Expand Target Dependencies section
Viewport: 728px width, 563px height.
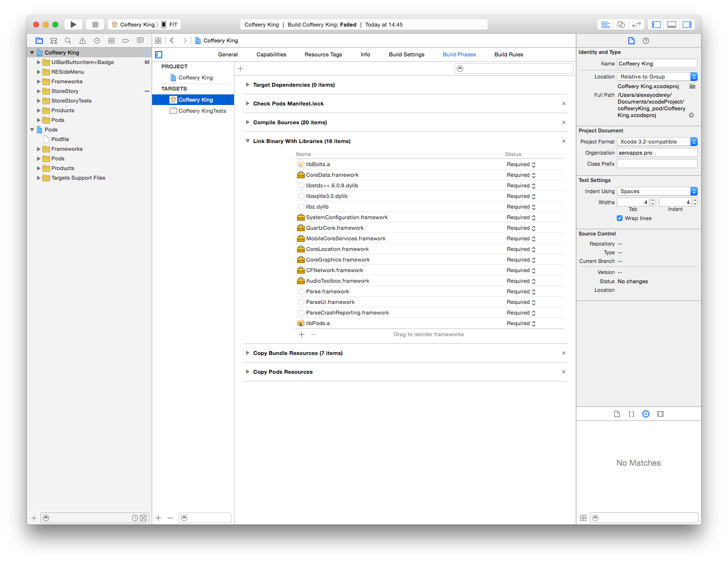pos(247,85)
